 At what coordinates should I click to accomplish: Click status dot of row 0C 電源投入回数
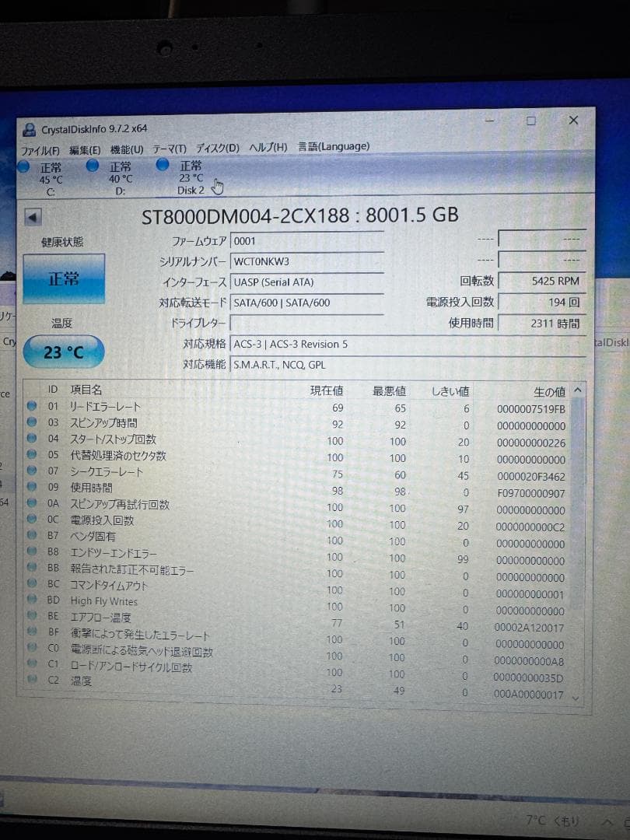[32, 519]
